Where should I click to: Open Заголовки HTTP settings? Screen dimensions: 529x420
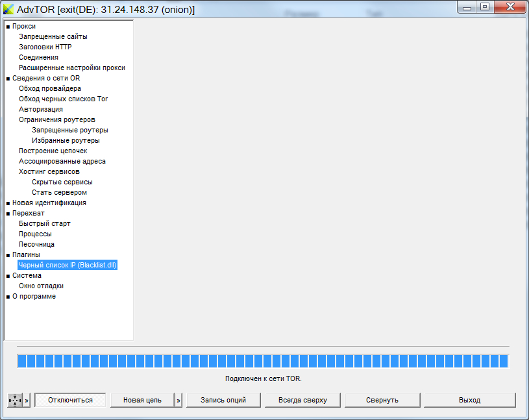(45, 47)
